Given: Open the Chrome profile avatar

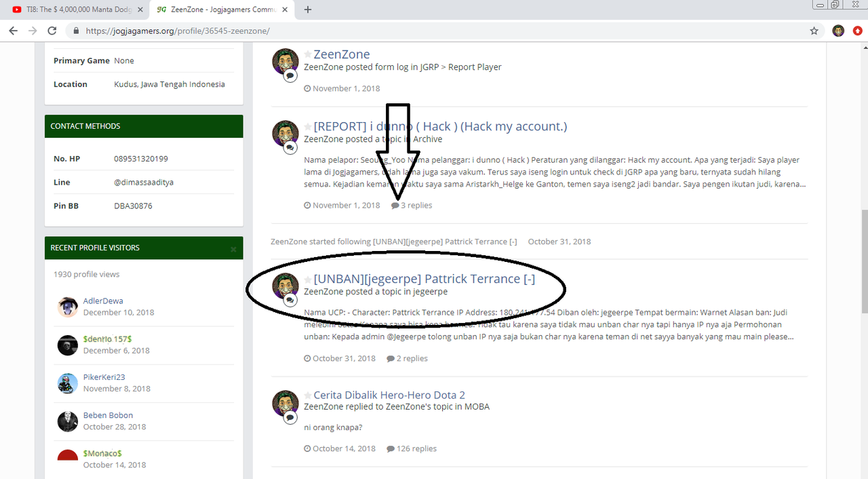Looking at the screenshot, I should tap(838, 31).
